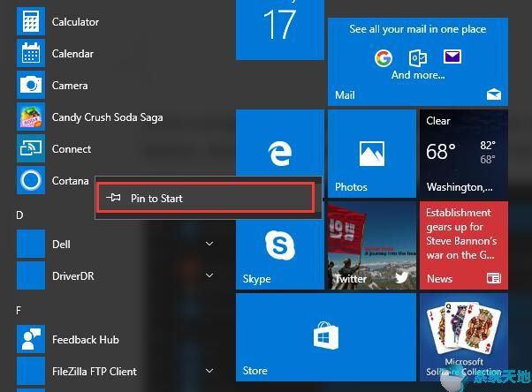Viewport: 532px width, 392px height.
Task: Click the purple envelope icon in Mail tile
Action: tap(452, 57)
